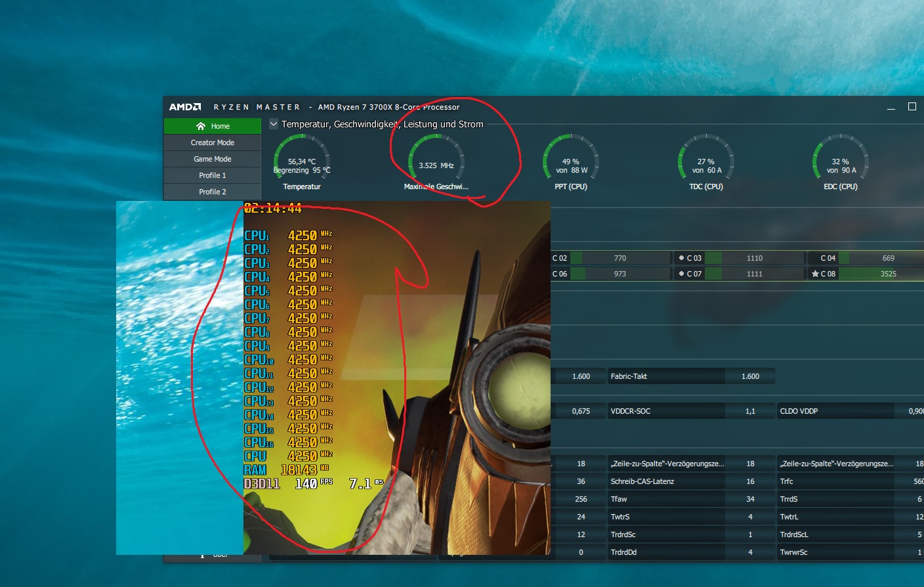
Task: Maximize the Ryzen Master window
Action: (x=912, y=106)
